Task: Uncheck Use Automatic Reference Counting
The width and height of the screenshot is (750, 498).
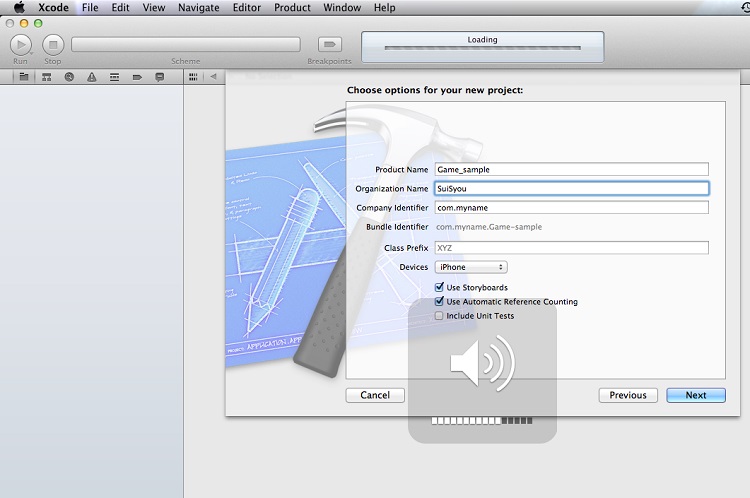Action: tap(439, 301)
